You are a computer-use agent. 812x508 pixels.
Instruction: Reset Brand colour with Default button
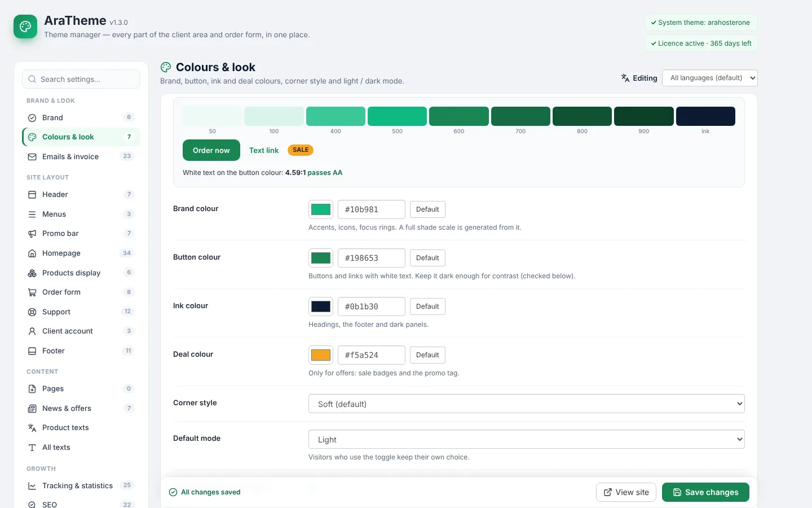pos(427,209)
